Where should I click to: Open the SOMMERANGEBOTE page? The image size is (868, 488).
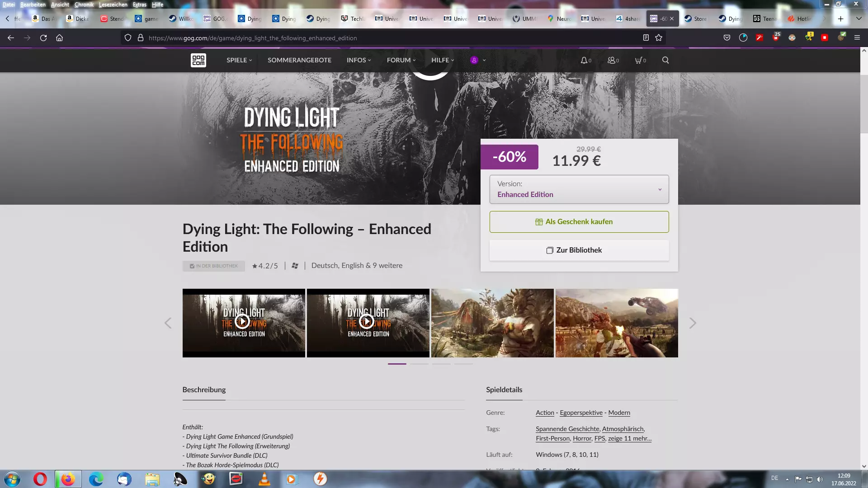point(299,60)
